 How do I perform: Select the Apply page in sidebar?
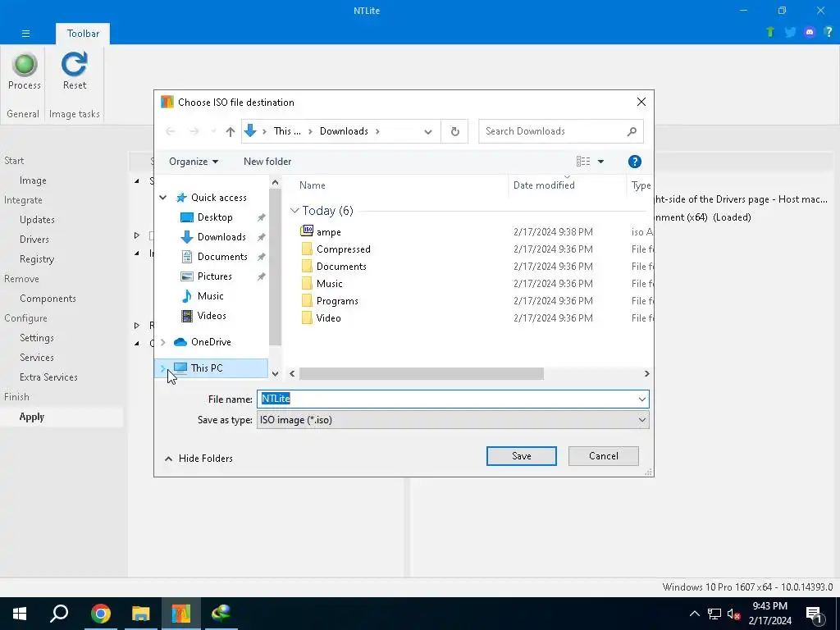pyautogui.click(x=32, y=417)
